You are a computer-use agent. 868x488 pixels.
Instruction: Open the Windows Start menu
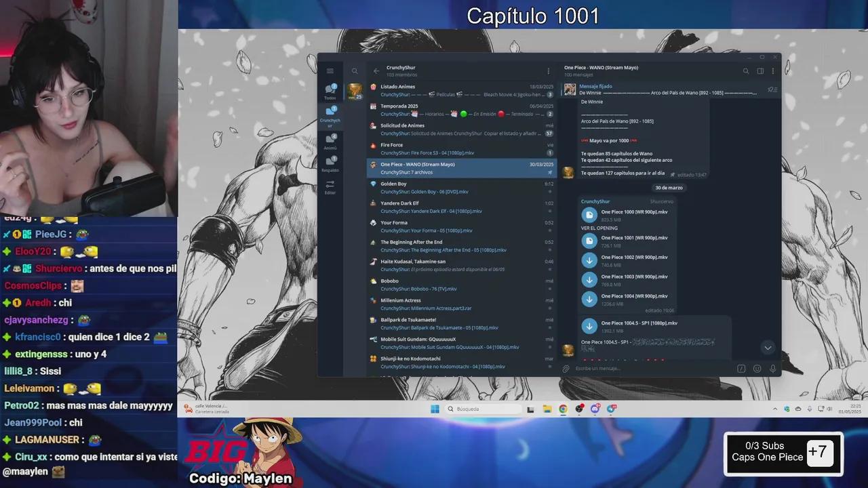(x=435, y=409)
